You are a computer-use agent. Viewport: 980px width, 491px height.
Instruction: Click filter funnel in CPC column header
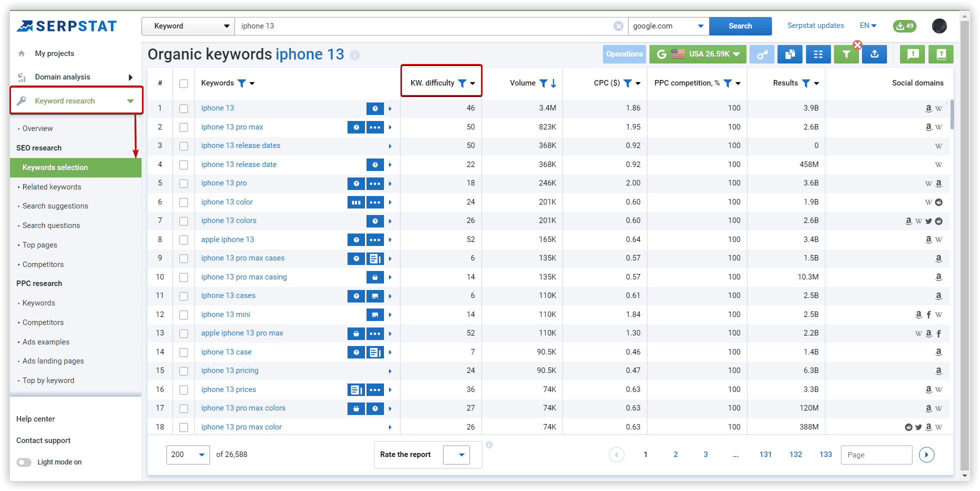(627, 83)
